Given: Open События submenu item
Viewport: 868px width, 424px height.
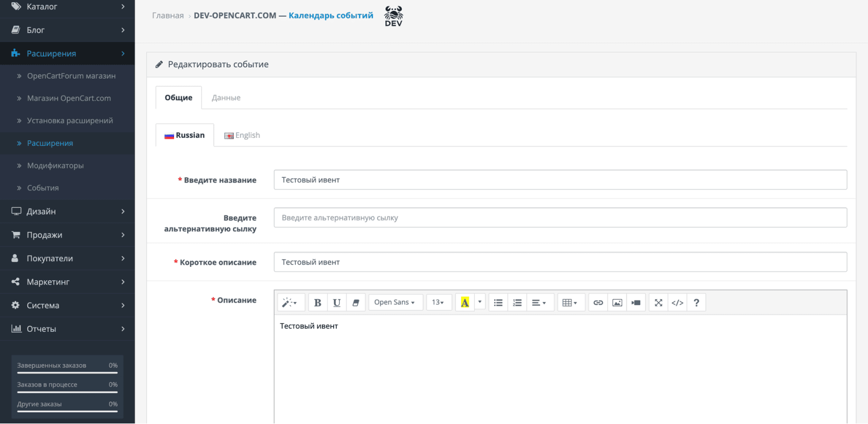Looking at the screenshot, I should pos(43,188).
